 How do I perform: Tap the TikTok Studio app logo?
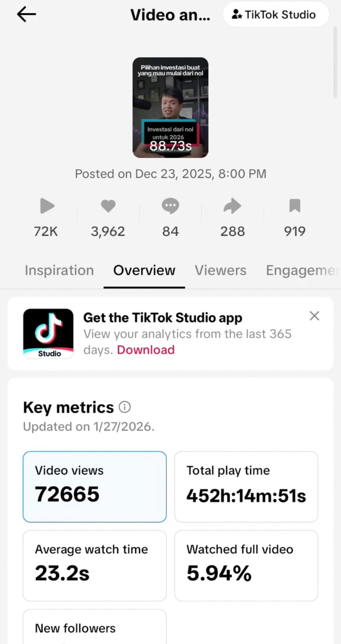48,334
